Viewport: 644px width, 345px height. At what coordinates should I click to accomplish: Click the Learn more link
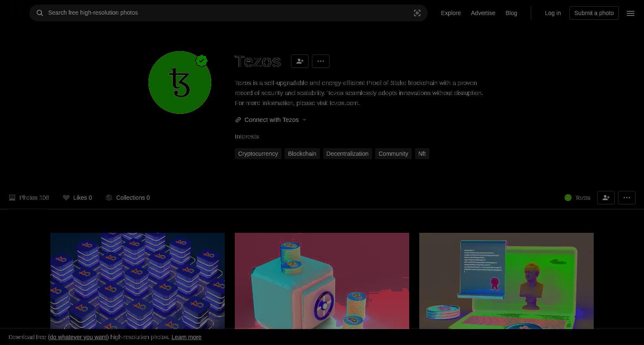point(186,337)
